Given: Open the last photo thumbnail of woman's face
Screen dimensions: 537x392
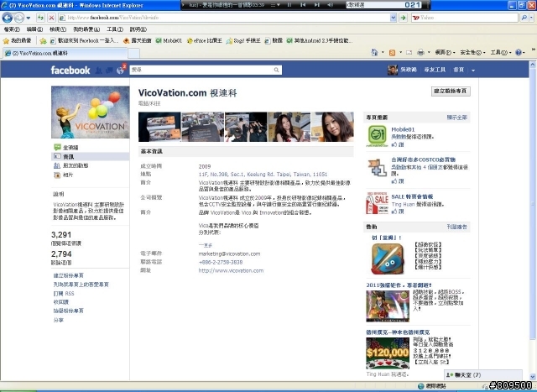Looking at the screenshot, I should pyautogui.click(x=332, y=127).
